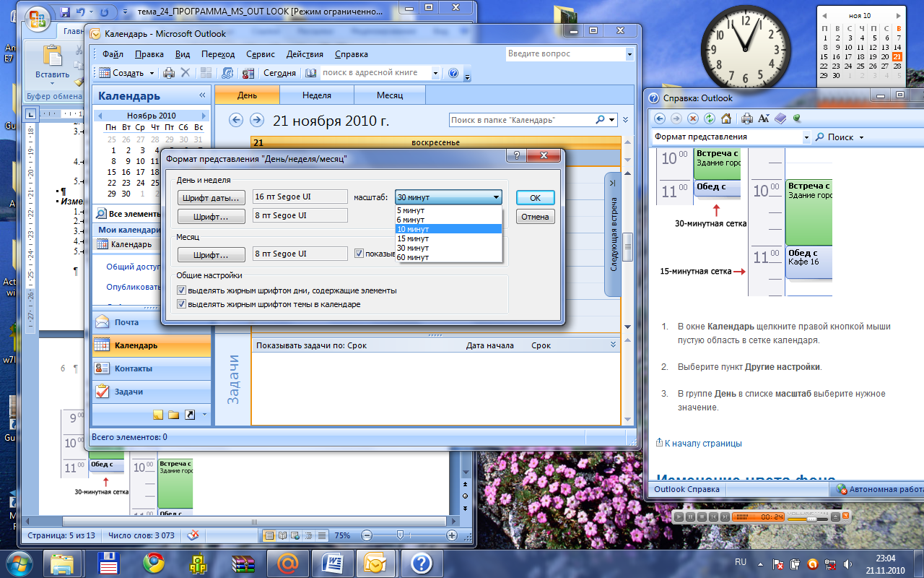This screenshot has height=578, width=924.
Task: Click the green Keep on Top pin in Help
Action: pyautogui.click(x=797, y=118)
